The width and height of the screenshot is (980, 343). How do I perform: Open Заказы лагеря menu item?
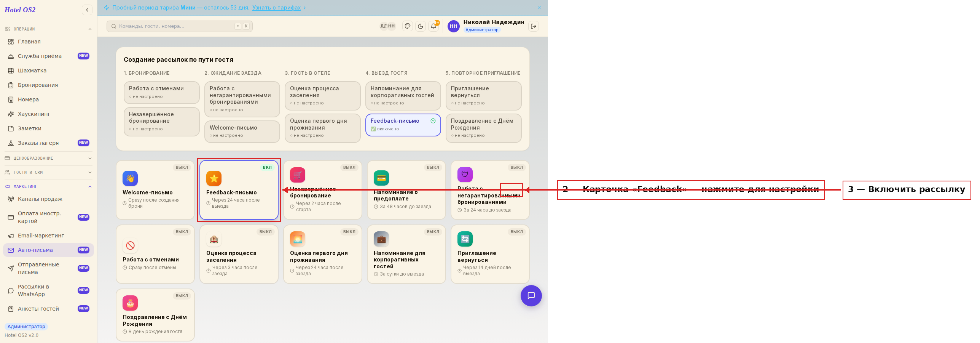click(48, 143)
